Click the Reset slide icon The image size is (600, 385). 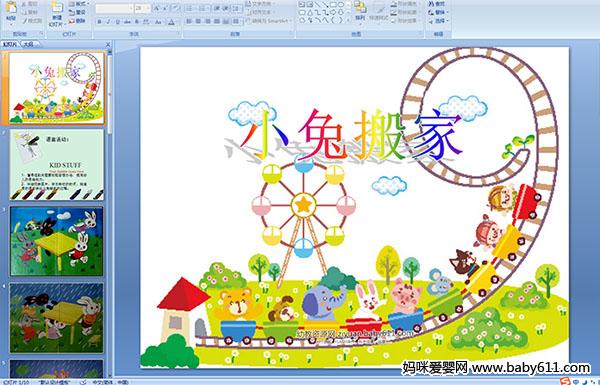click(x=72, y=12)
